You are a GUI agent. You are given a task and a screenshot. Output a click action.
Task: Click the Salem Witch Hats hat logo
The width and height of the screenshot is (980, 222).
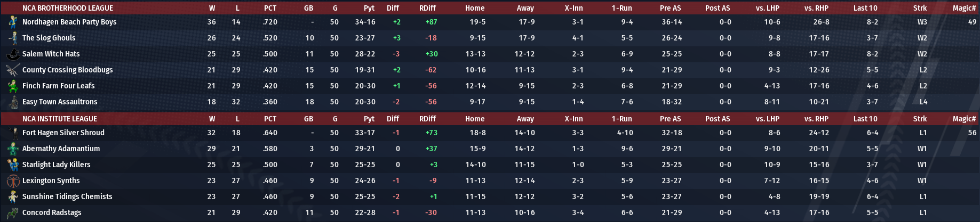(x=13, y=54)
